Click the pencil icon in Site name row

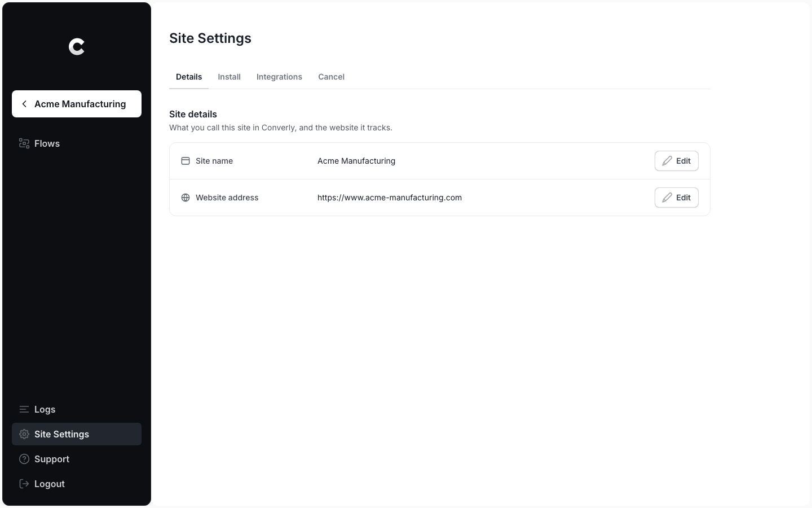point(667,161)
